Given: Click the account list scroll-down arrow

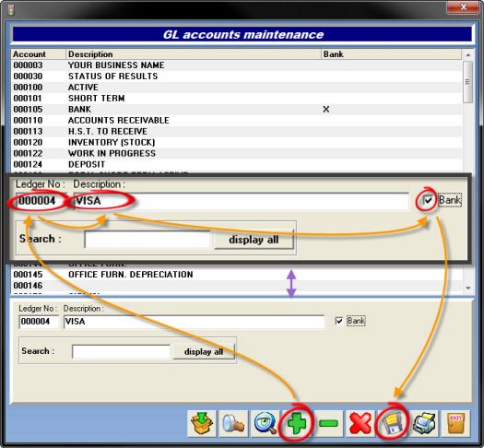Looking at the screenshot, I should [x=468, y=288].
